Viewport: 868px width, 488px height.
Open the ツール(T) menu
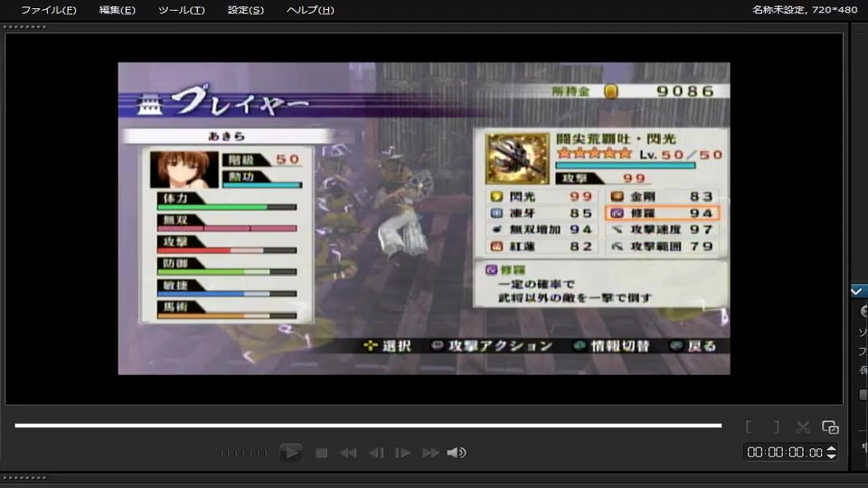(181, 10)
